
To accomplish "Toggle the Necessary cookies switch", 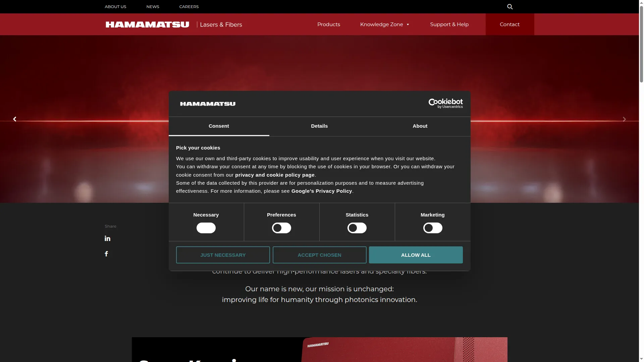I will [206, 228].
